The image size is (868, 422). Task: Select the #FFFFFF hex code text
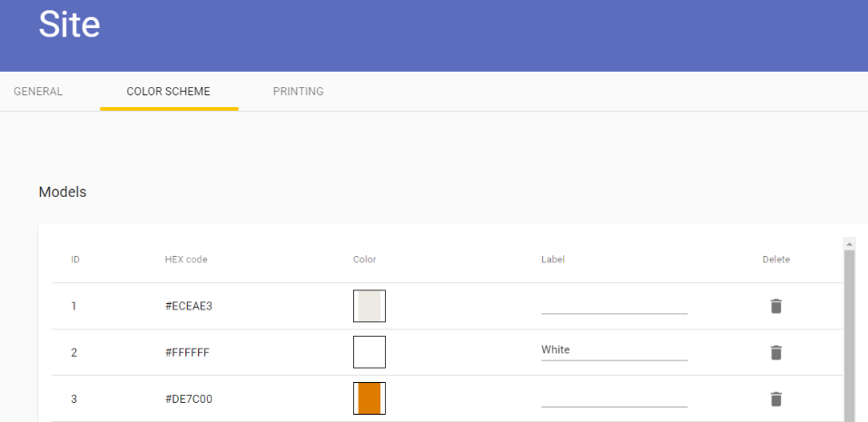click(x=187, y=352)
